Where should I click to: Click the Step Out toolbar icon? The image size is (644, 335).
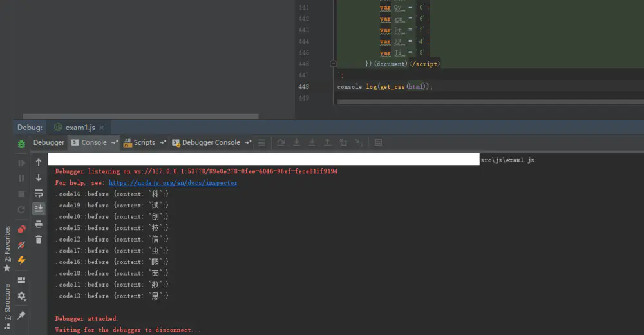tap(328, 142)
